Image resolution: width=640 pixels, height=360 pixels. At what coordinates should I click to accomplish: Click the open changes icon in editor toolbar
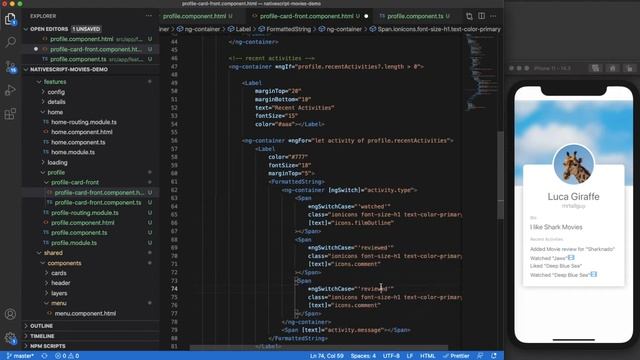469,16
